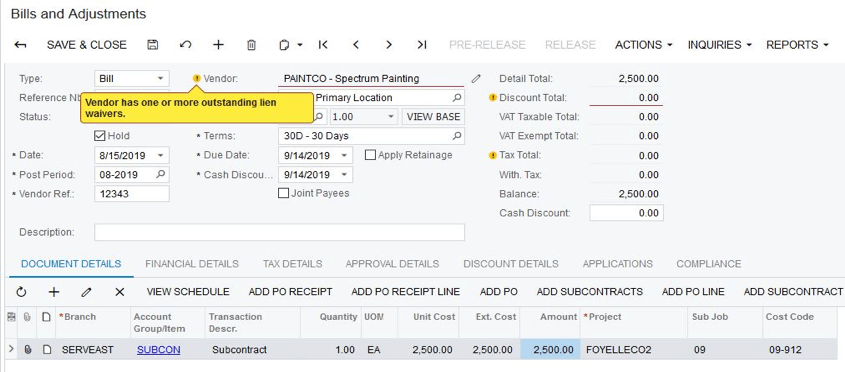This screenshot has width=845, height=372.
Task: Go to the previous record icon
Action: tap(356, 45)
